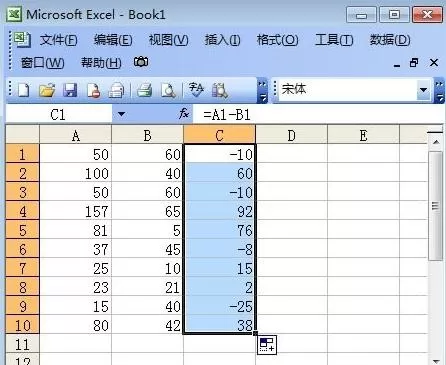Screen dimensions: 446x365
Task: Select row 7 header
Action: 23,268
